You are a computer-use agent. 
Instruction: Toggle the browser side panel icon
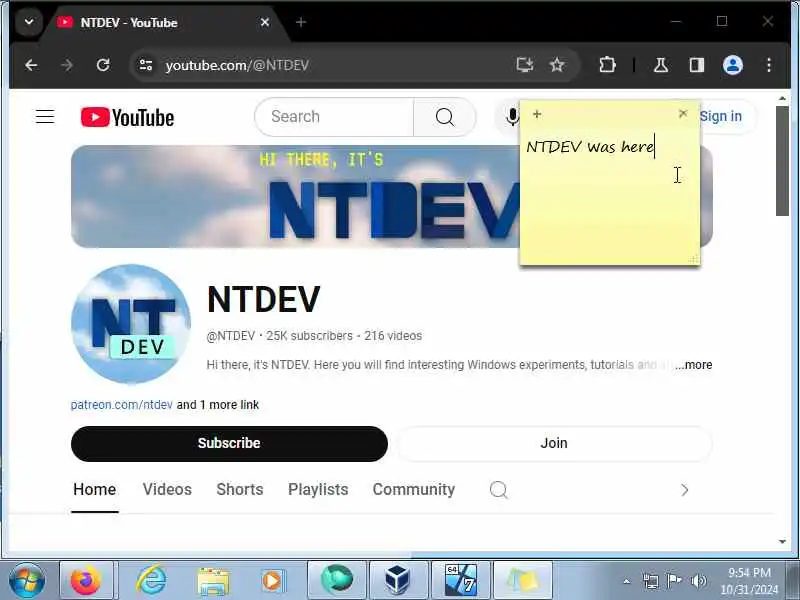pyautogui.click(x=696, y=65)
